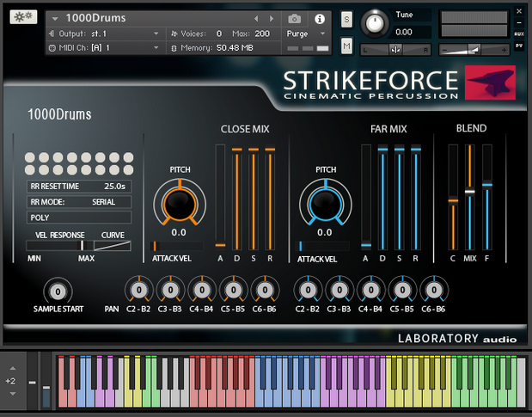Open the instrument edit wrench icon
This screenshot has height=417, width=532.
23,16
